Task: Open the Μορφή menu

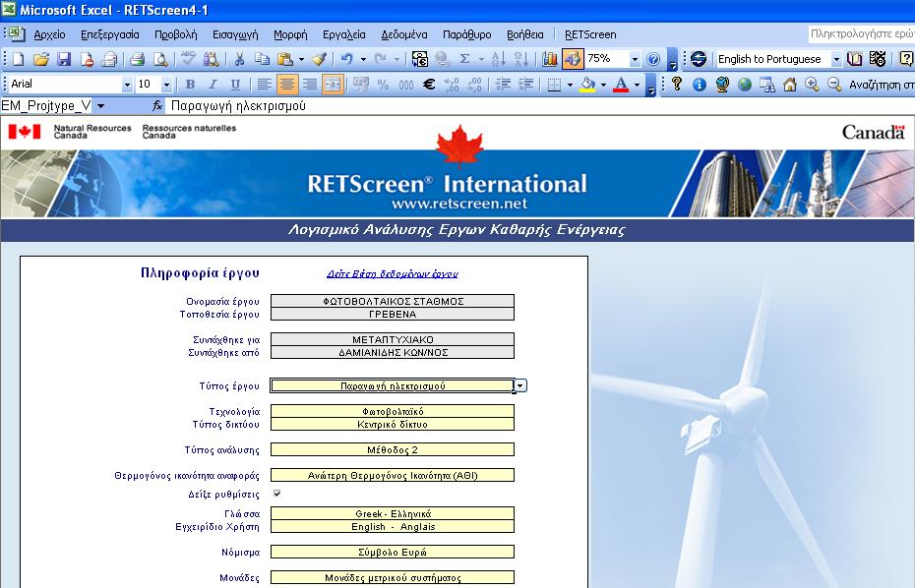Action: pyautogui.click(x=290, y=34)
